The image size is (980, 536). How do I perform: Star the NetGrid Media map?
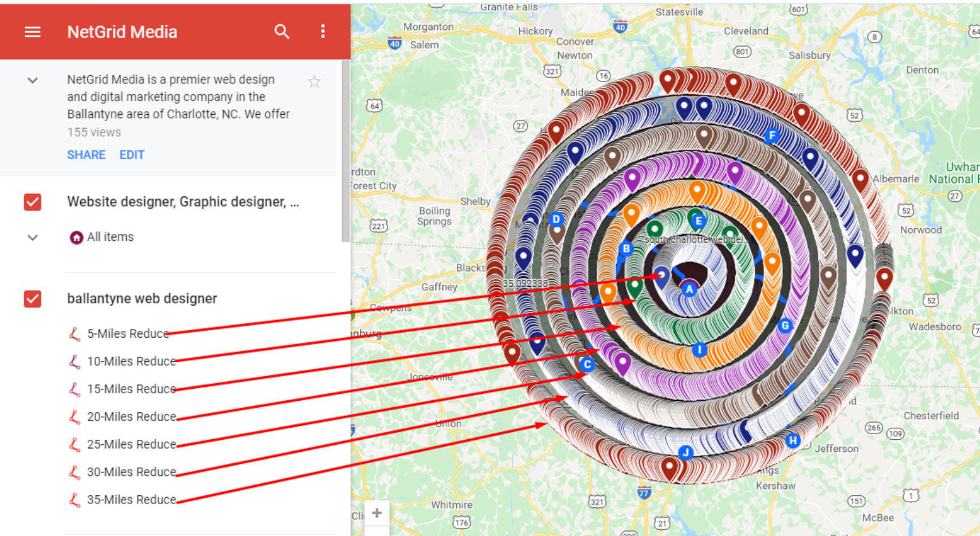(314, 81)
